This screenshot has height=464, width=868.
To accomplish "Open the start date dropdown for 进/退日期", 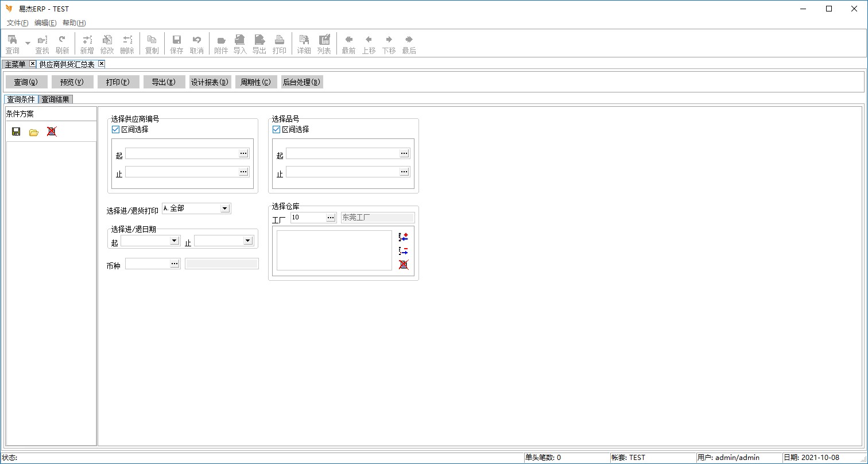I will 175,241.
